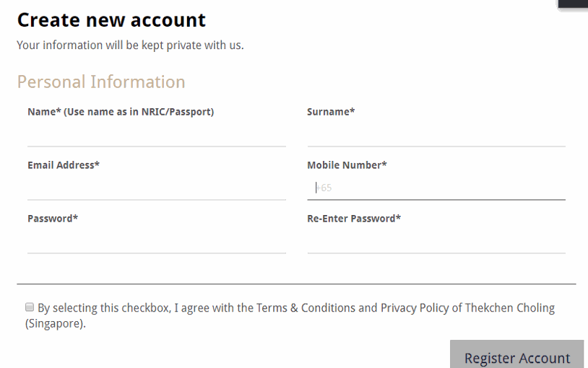Click the Email Address* label
Screen dimensions: 588x368
[x=64, y=165]
